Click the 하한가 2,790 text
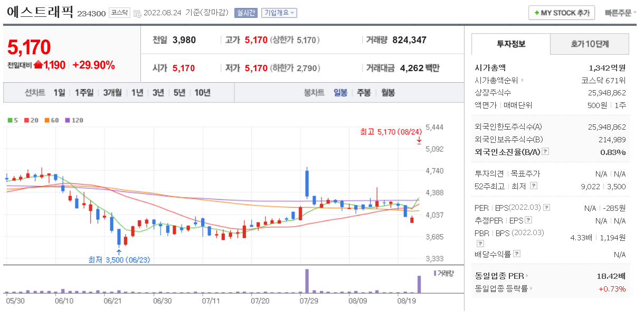Image resolution: width=644 pixels, height=311 pixels. [x=295, y=67]
